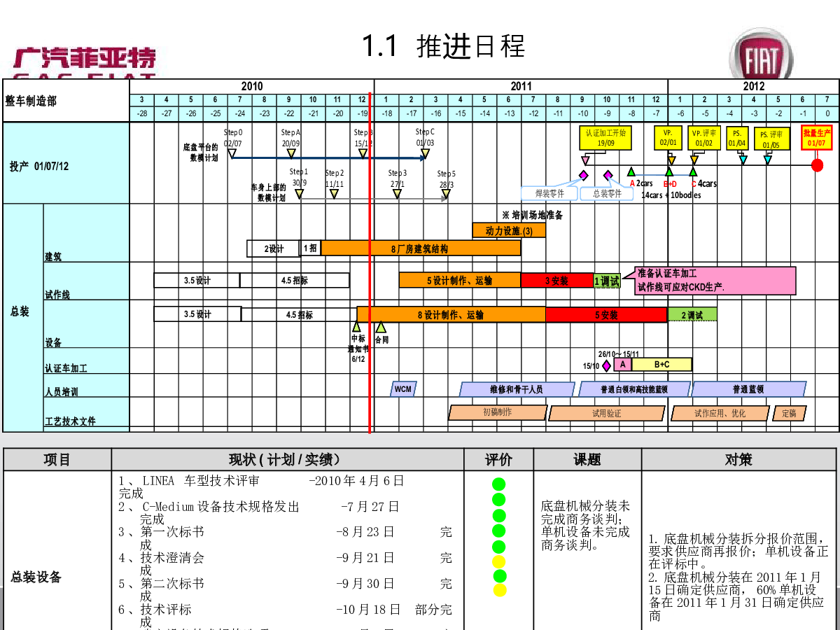Select the yellow B+C bar
This screenshot has width=840, height=630.
662,364
